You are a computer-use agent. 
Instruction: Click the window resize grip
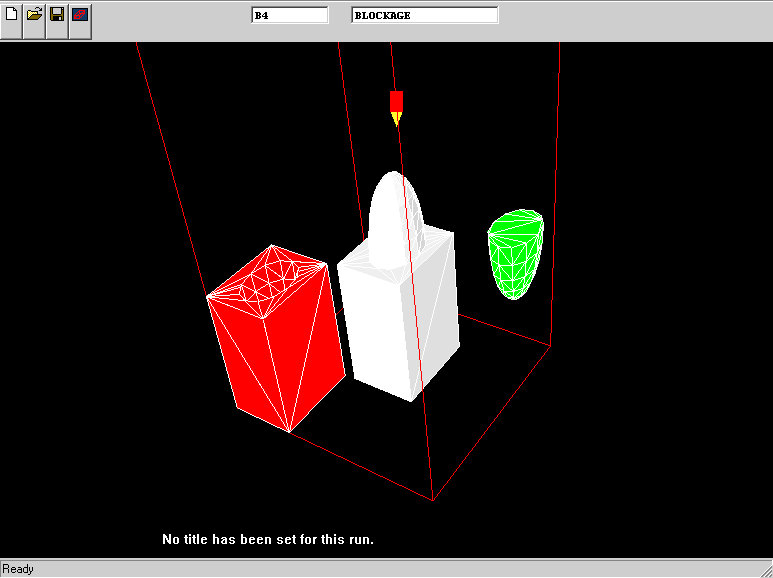click(764, 570)
